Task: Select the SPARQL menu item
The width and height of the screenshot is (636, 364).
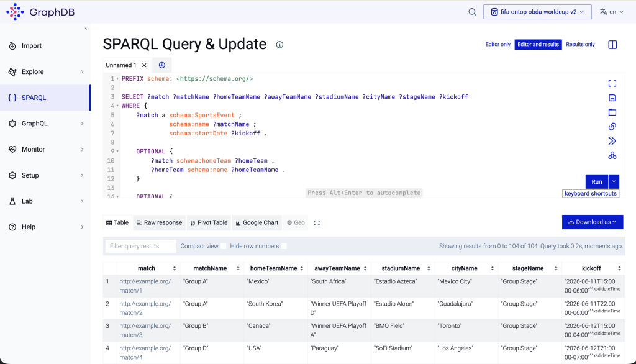Action: (x=45, y=98)
